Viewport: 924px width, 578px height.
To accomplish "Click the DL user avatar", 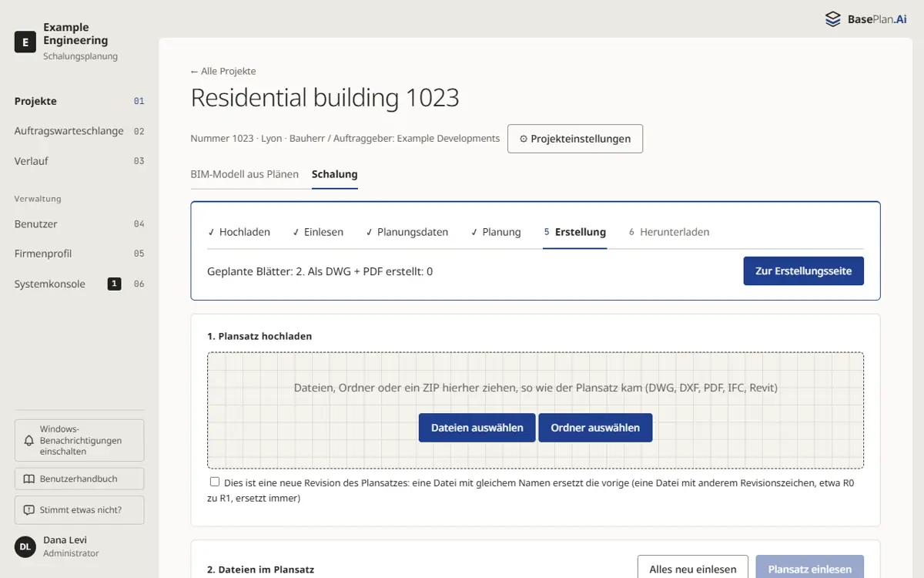I will coord(25,546).
